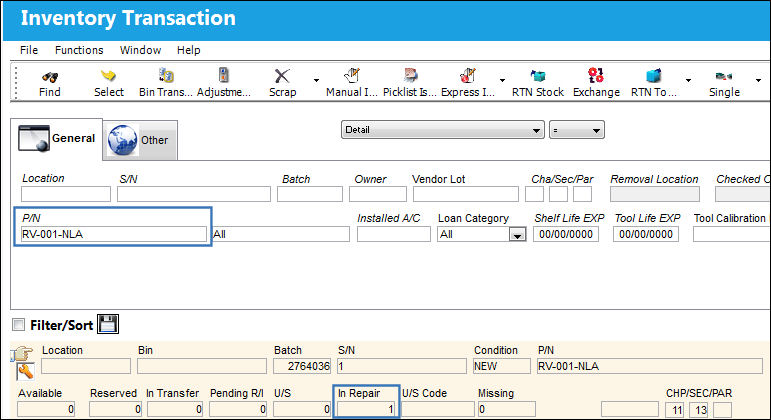Open the Adjustment tool
The height and width of the screenshot is (420, 771).
[224, 75]
